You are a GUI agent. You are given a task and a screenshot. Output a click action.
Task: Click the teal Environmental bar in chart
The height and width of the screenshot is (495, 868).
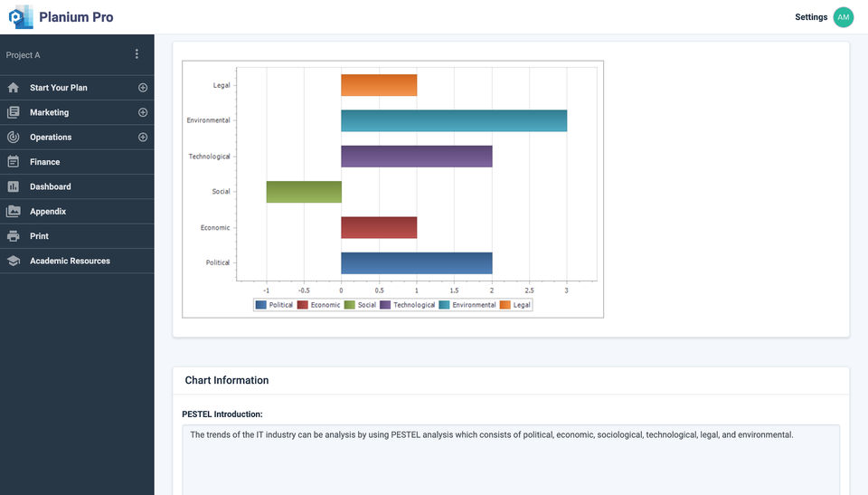coord(454,121)
